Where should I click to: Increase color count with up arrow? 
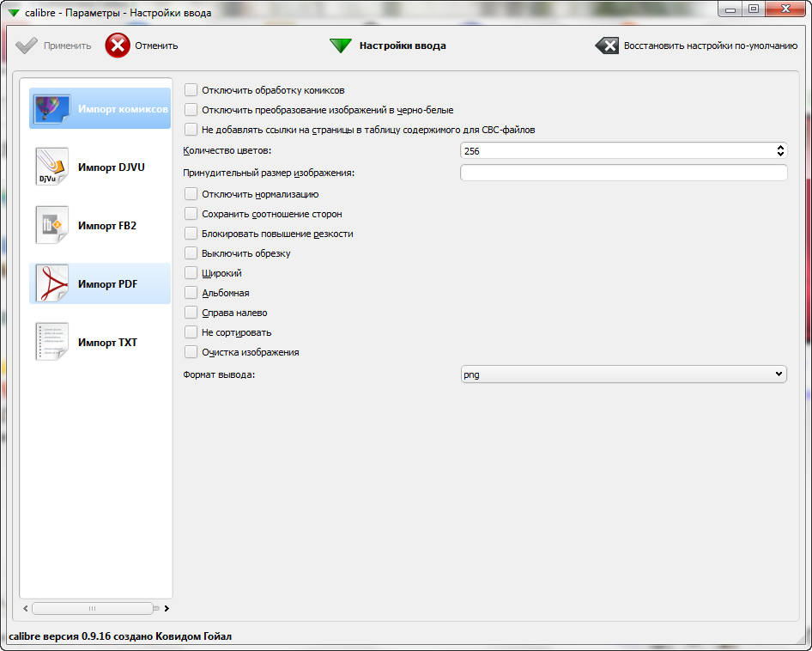pyautogui.click(x=780, y=147)
